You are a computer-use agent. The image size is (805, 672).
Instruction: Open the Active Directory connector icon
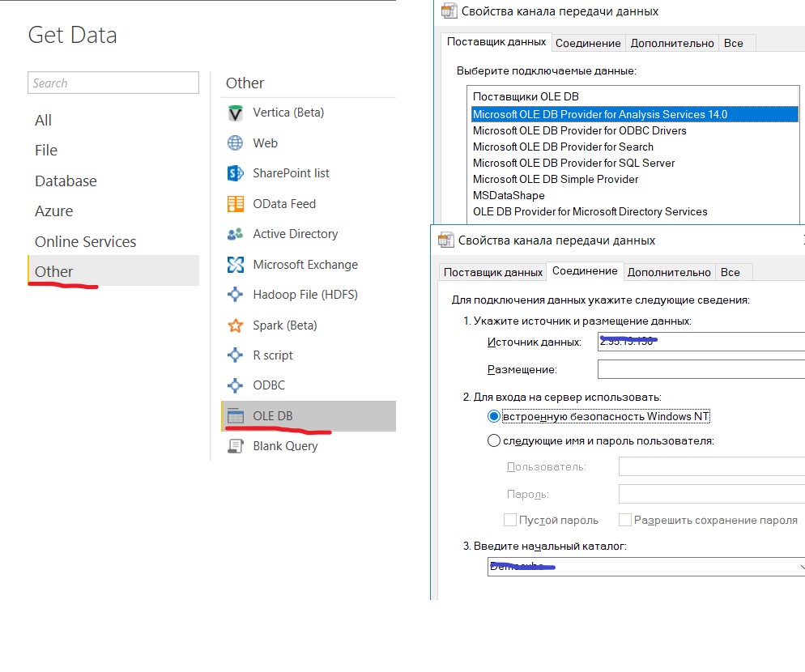pyautogui.click(x=235, y=234)
